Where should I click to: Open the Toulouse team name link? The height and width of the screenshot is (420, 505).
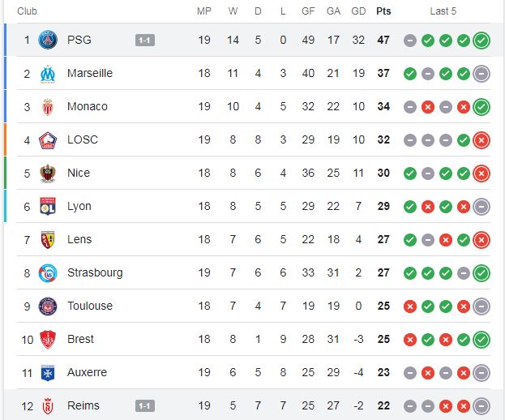pos(90,306)
